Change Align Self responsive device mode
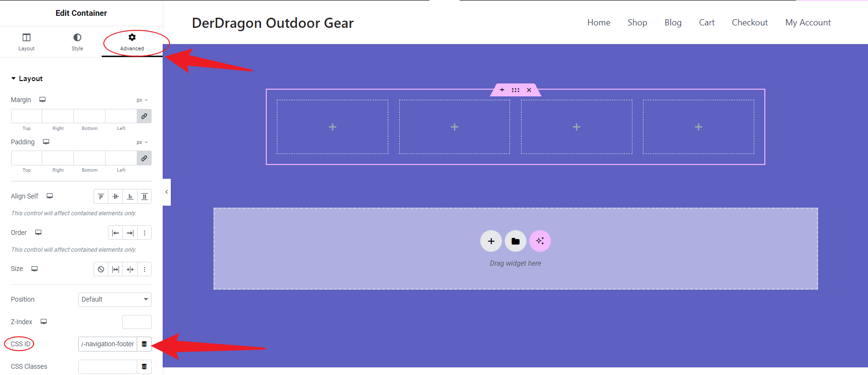The image size is (868, 375). 49,196
